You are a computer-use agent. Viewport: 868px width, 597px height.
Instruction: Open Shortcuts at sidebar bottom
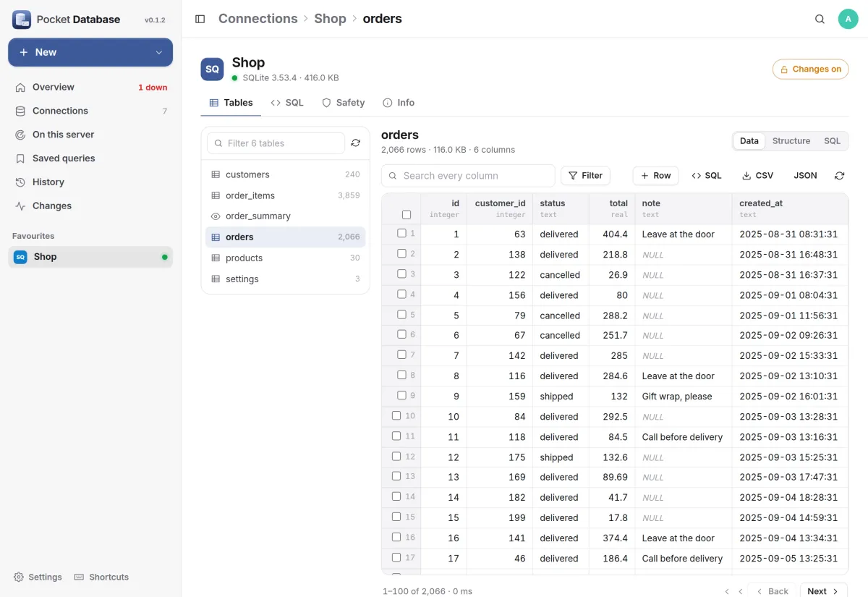(x=101, y=577)
